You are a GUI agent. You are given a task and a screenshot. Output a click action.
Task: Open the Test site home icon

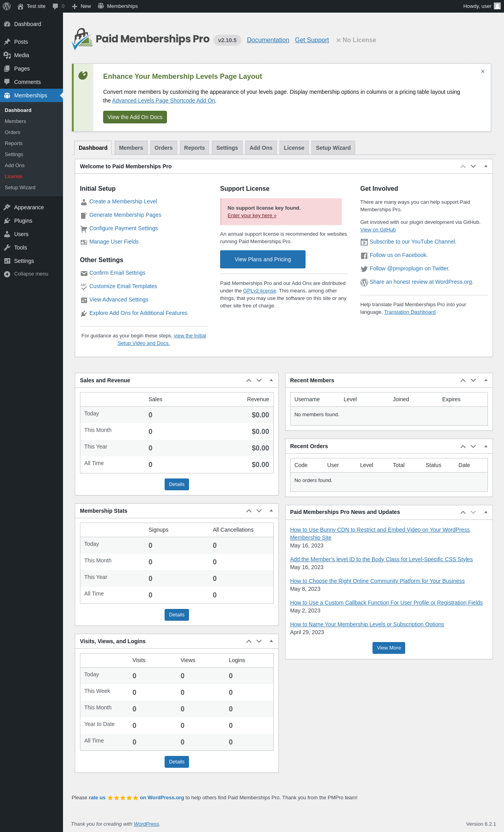pyautogui.click(x=20, y=6)
